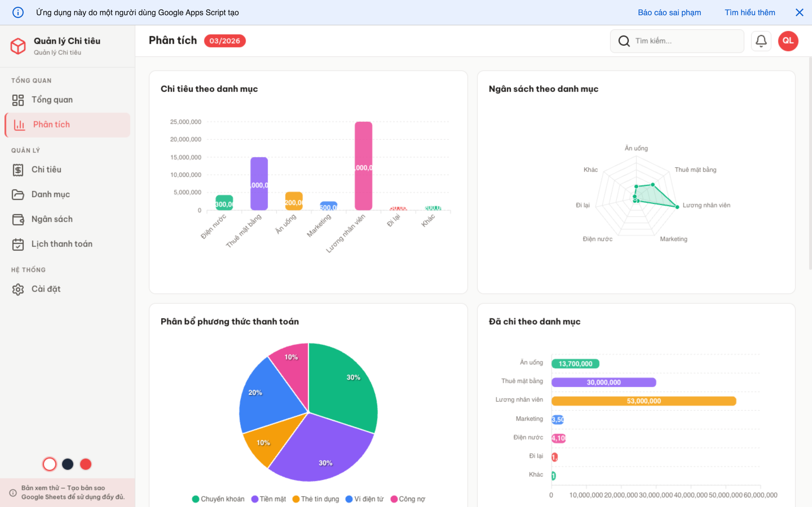Open the QL user avatar
Image resolution: width=812 pixels, height=507 pixels.
788,41
